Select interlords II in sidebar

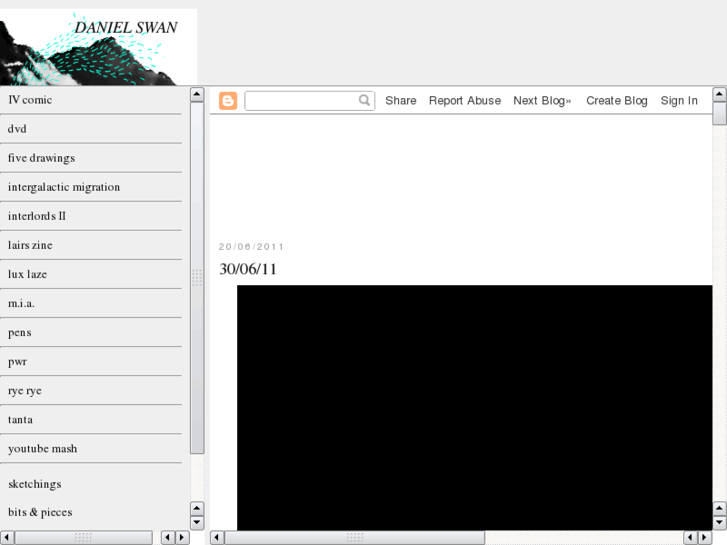37,216
